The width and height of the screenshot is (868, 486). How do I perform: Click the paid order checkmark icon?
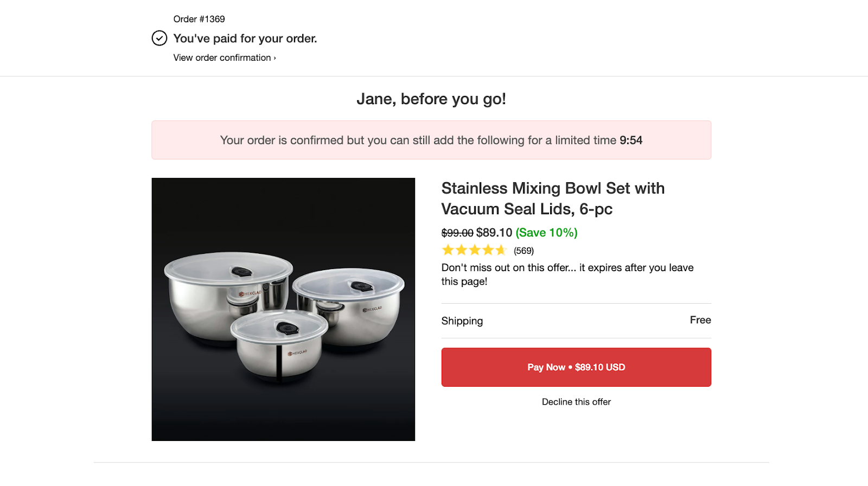pyautogui.click(x=159, y=38)
